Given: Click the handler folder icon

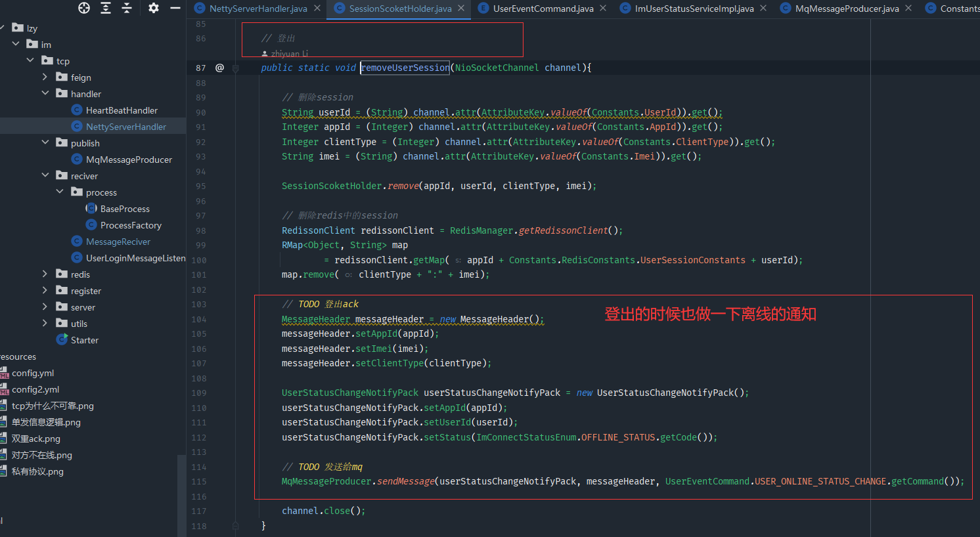Looking at the screenshot, I should click(x=62, y=93).
